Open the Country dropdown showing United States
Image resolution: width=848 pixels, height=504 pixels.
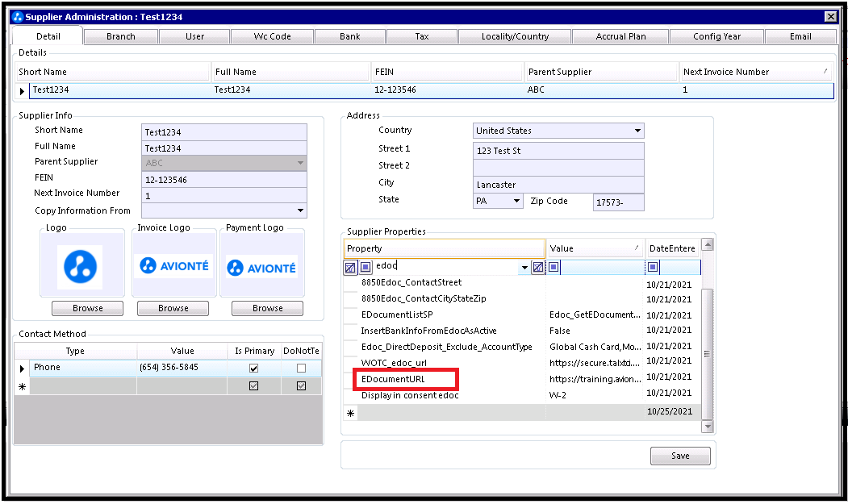point(637,131)
